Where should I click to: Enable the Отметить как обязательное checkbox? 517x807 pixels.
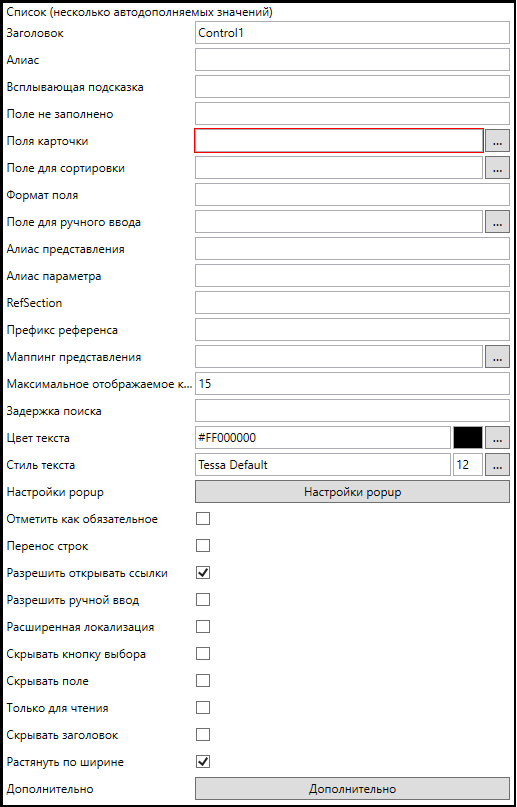coord(203,519)
